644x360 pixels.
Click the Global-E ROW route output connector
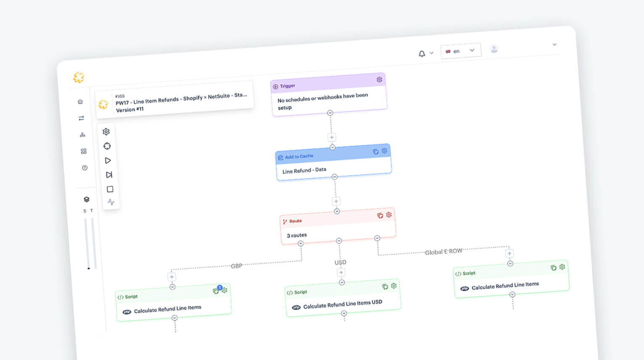(x=377, y=238)
